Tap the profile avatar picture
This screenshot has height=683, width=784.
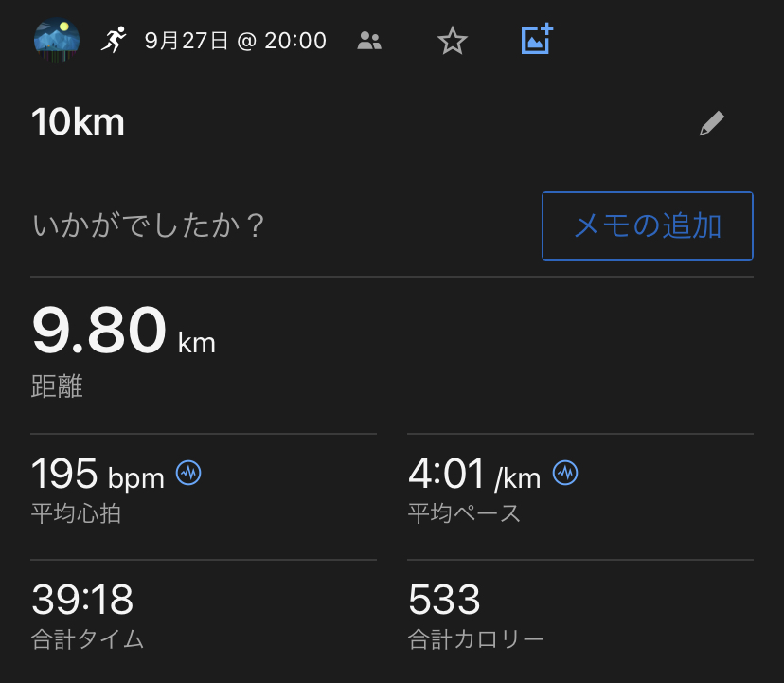point(52,40)
